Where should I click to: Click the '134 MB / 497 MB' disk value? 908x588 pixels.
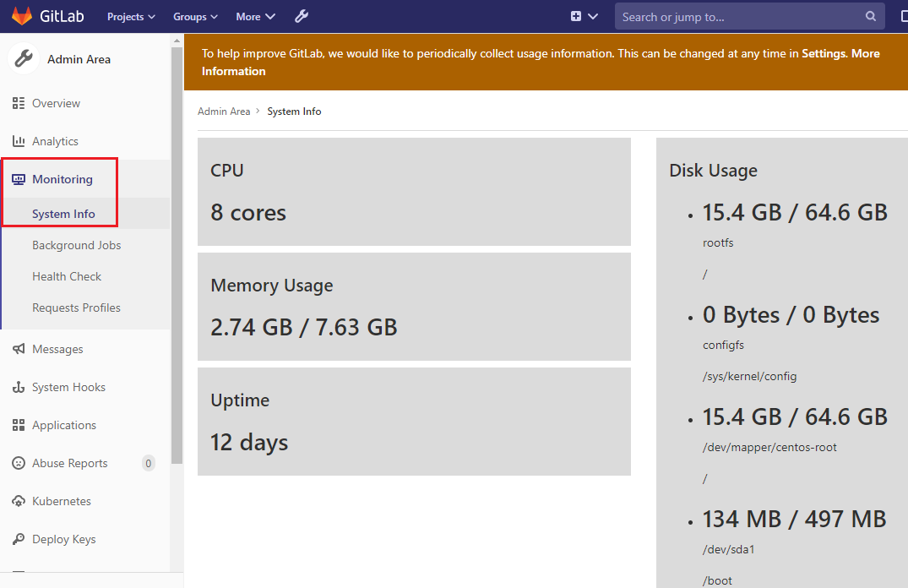[x=794, y=519]
